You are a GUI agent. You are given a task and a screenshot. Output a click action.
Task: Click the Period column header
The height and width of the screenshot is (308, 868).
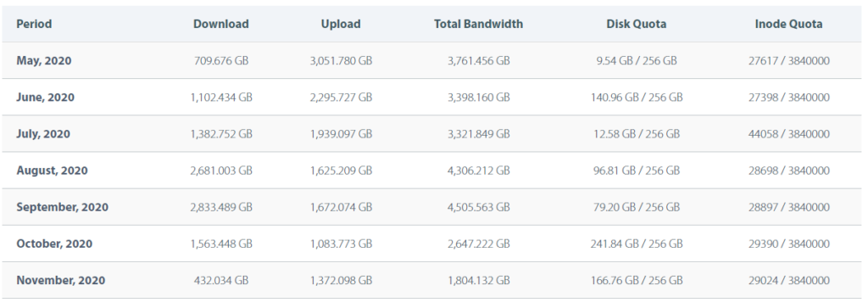(34, 24)
